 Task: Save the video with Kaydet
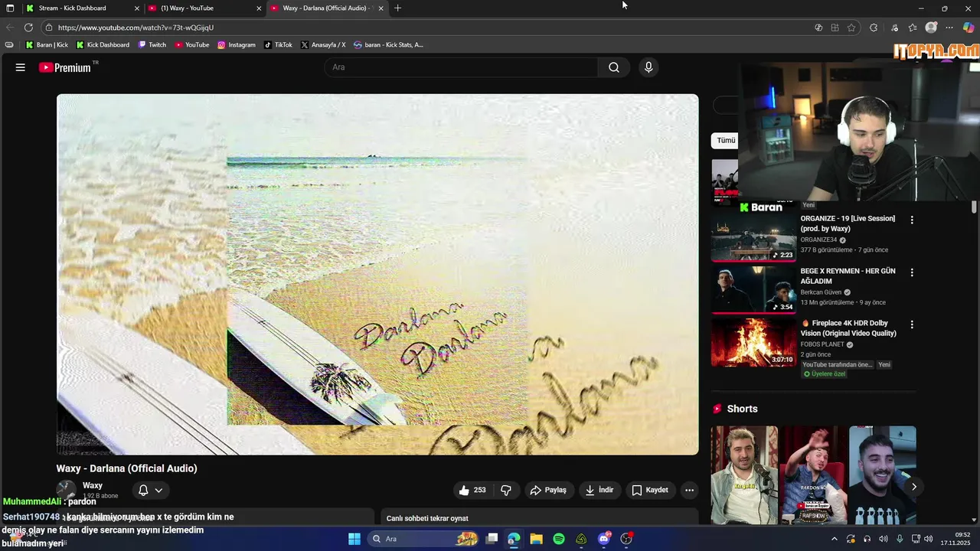click(650, 490)
